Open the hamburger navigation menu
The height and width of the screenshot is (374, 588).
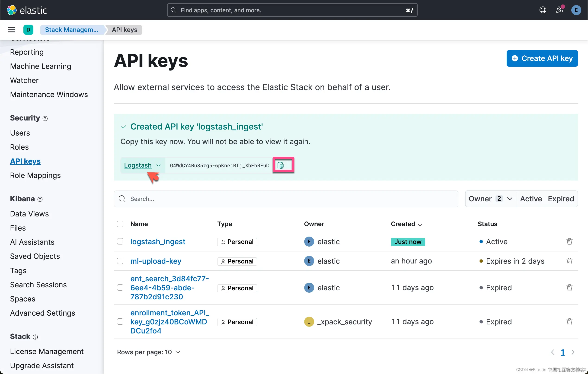[x=11, y=30]
